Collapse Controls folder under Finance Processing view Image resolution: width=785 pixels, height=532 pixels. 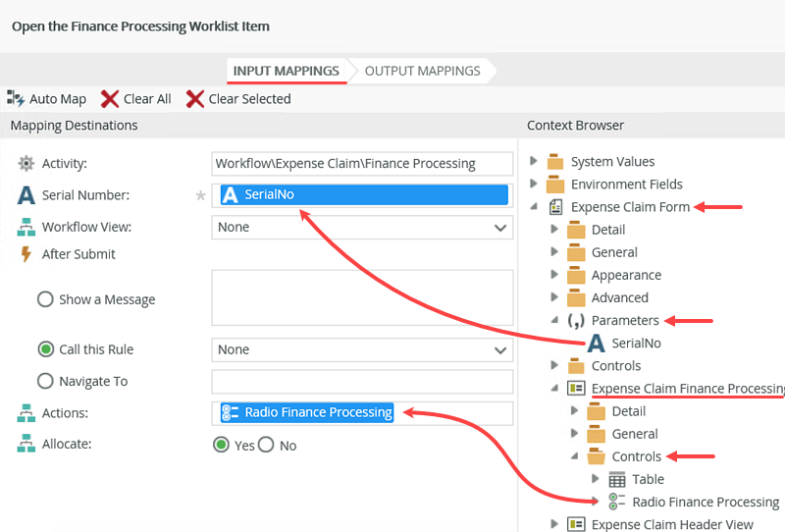pyautogui.click(x=575, y=455)
